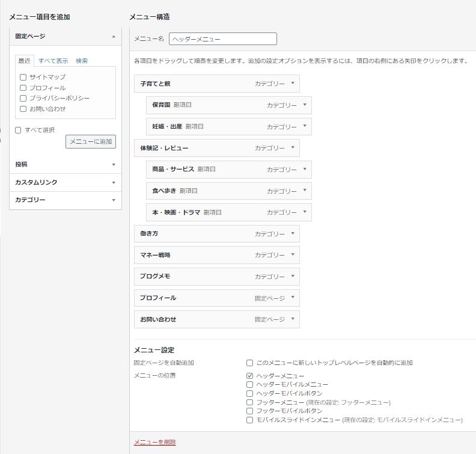Select the 子育てと親 menu item bar
This screenshot has width=476, height=454.
(x=217, y=84)
